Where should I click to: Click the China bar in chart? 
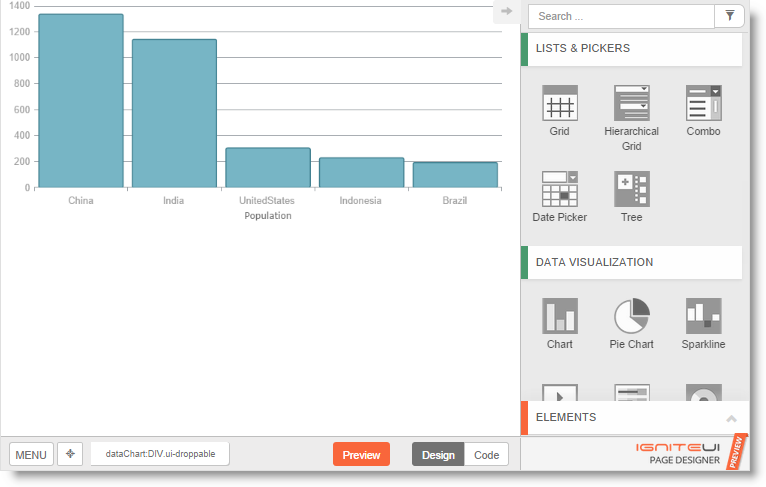click(81, 100)
